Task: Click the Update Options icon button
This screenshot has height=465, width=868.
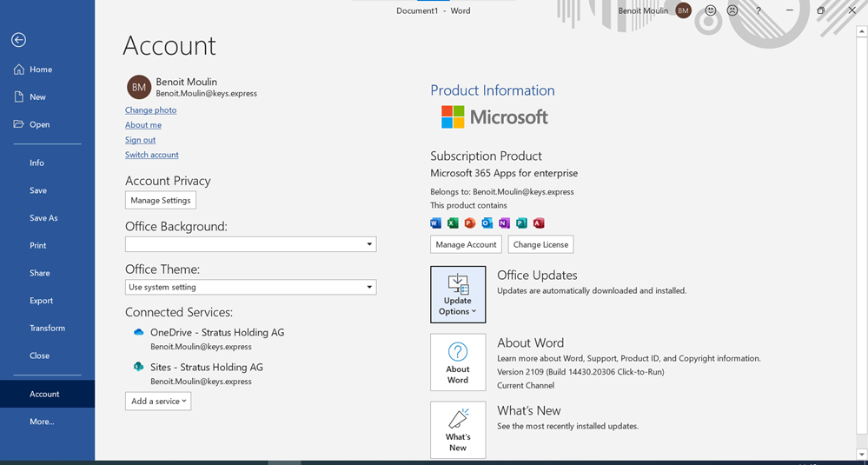Action: 458,295
